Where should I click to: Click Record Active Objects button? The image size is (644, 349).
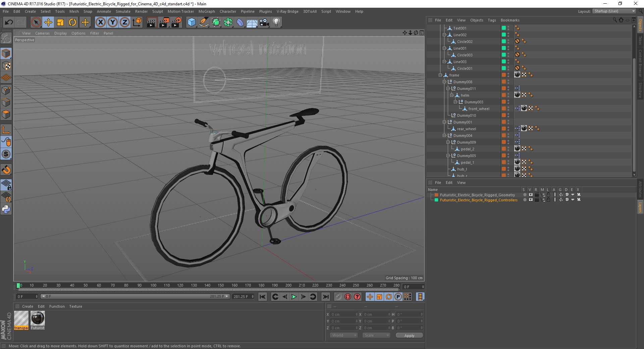pyautogui.click(x=338, y=297)
